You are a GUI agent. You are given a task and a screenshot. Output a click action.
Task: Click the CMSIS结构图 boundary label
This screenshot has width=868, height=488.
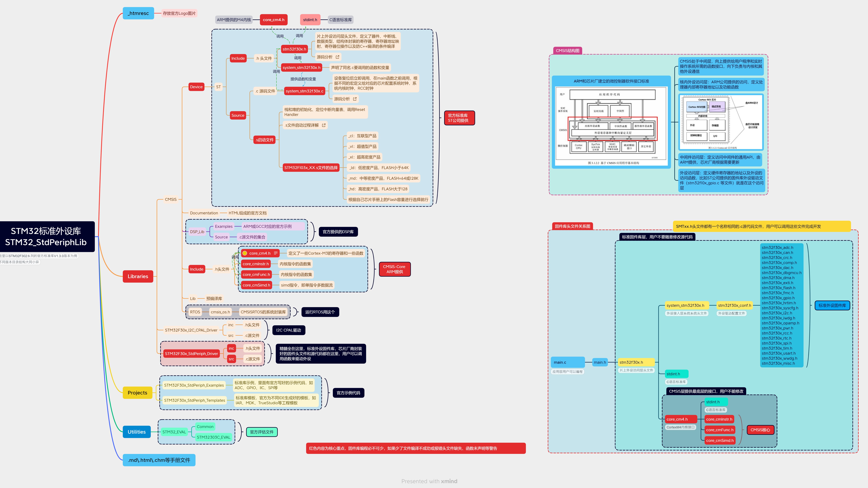(567, 51)
